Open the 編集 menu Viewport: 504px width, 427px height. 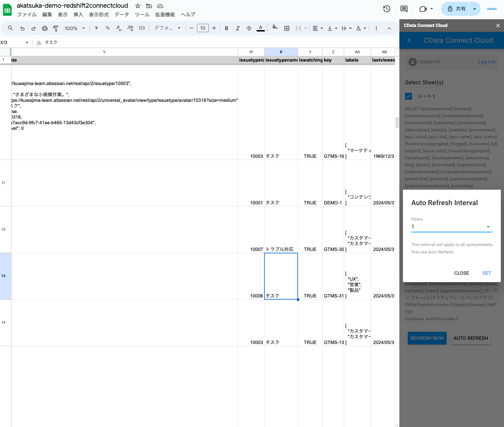(x=47, y=15)
